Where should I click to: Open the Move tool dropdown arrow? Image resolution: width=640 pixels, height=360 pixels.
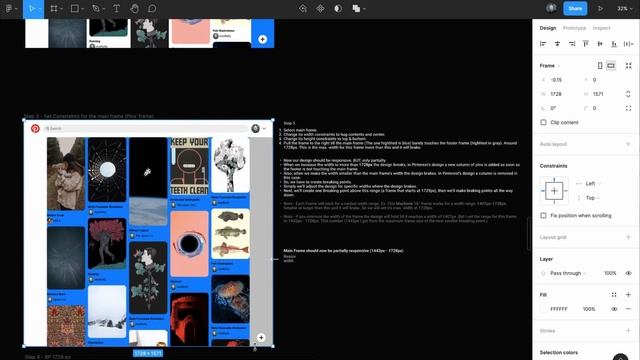point(40,9)
